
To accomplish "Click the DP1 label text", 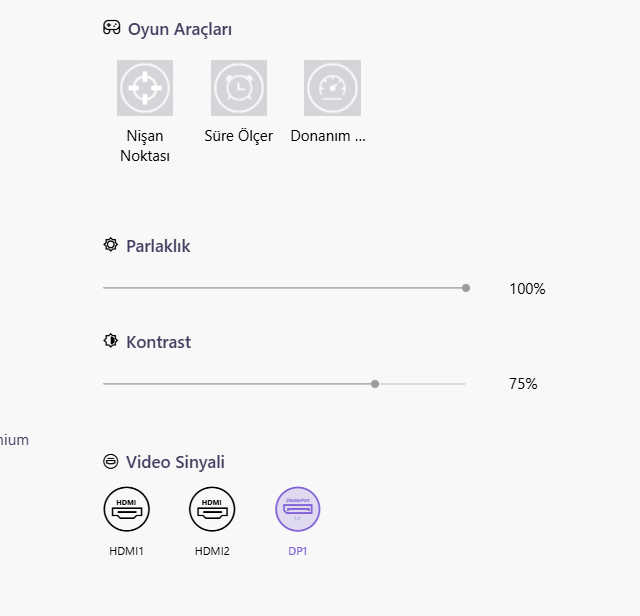I will (x=298, y=551).
